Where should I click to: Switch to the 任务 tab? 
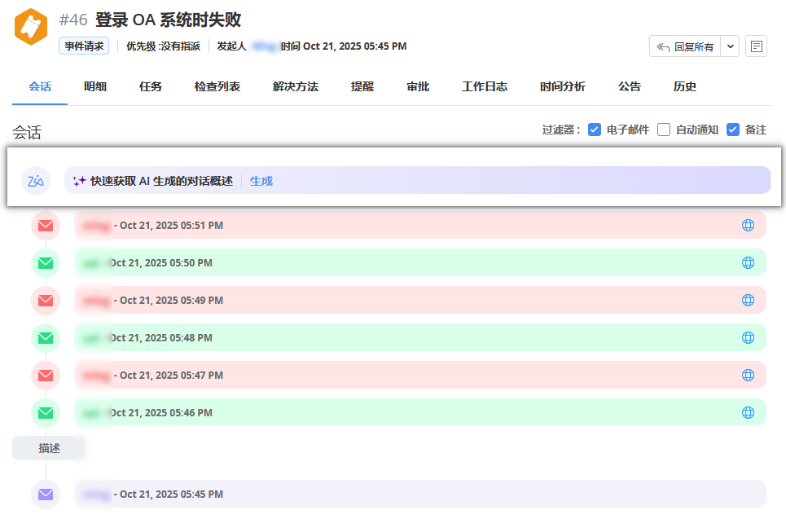coord(151,86)
